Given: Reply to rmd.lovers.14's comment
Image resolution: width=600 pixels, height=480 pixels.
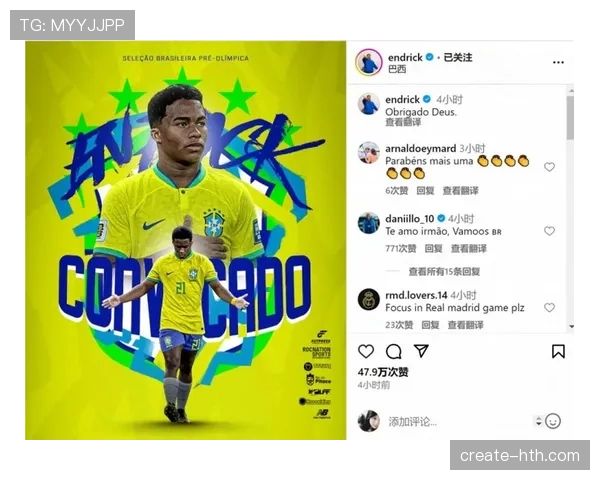Looking at the screenshot, I should 430,325.
